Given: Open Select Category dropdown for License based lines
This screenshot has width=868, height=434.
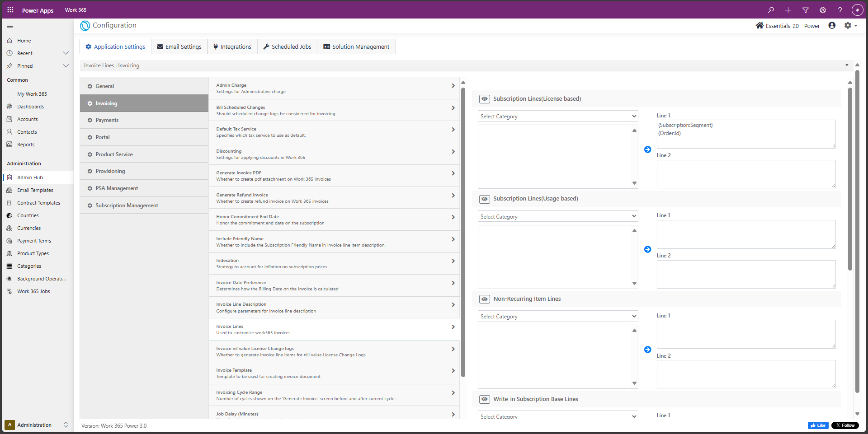Looking at the screenshot, I should tap(558, 116).
